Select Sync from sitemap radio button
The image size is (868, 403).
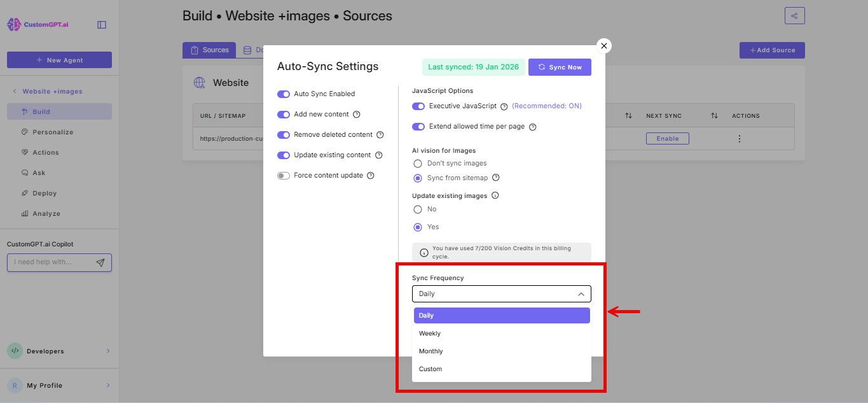[418, 178]
